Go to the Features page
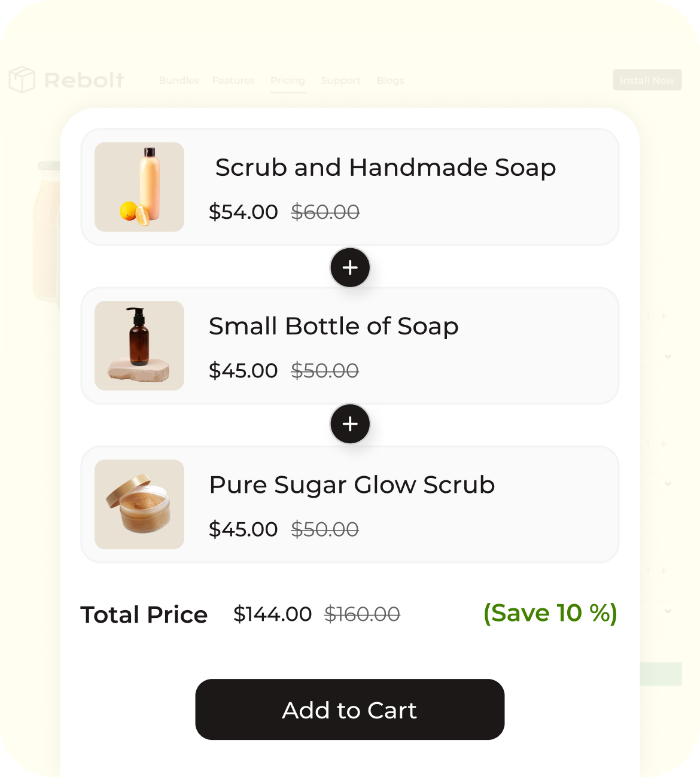This screenshot has height=777, width=700. tap(233, 80)
